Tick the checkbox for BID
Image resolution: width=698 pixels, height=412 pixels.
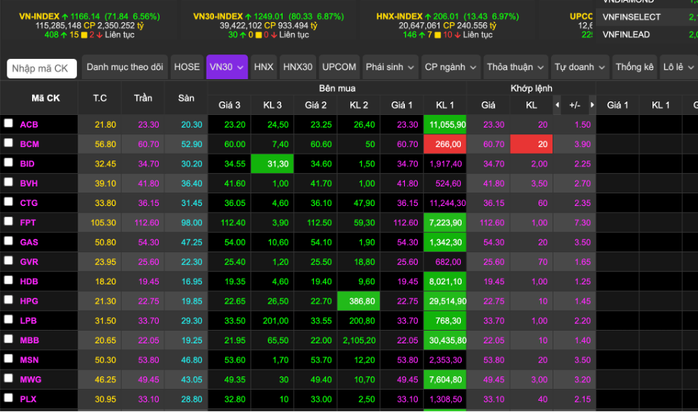click(x=8, y=162)
